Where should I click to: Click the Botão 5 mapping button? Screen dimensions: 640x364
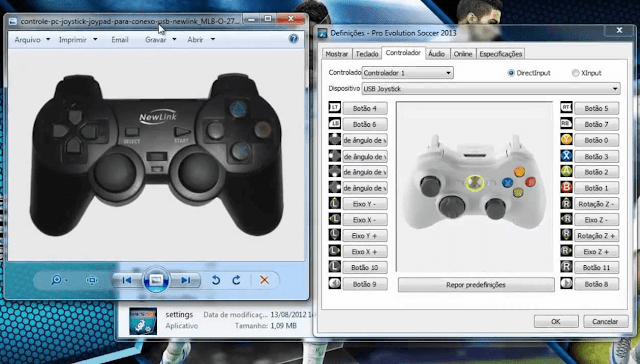(596, 108)
